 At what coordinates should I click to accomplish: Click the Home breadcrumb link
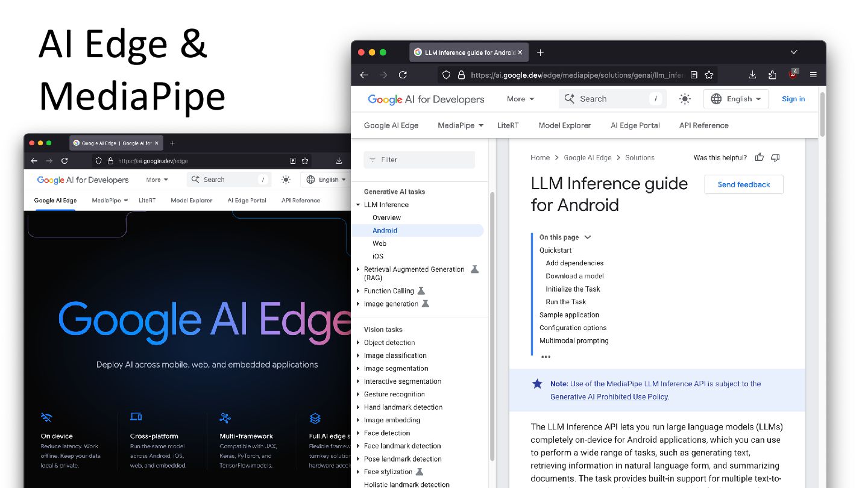tap(539, 157)
